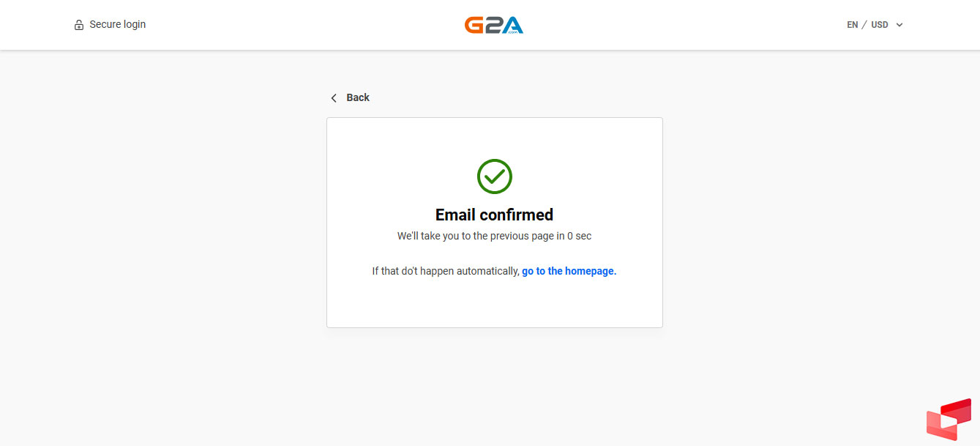Click the padlock icon beside Secure login
This screenshot has width=980, height=446.
(x=79, y=25)
